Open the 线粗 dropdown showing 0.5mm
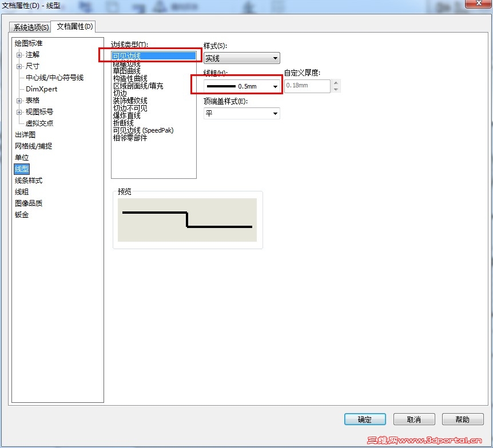This screenshot has width=493, height=448. [275, 86]
